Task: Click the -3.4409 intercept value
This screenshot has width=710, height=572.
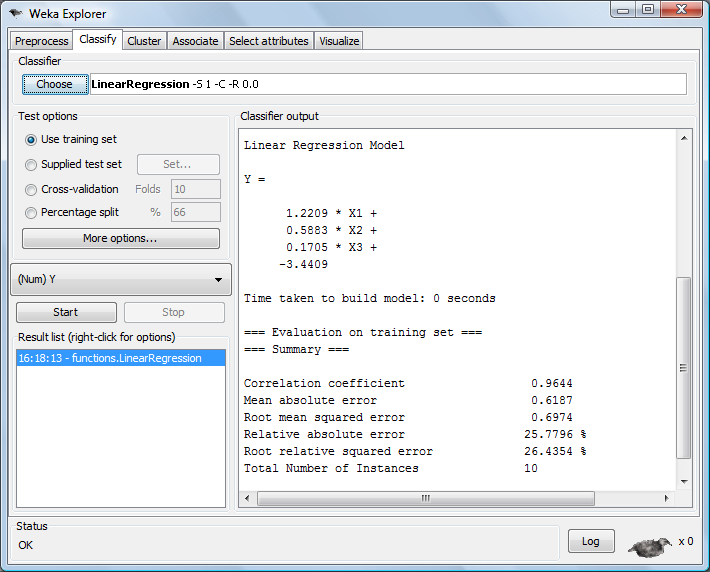Action: pyautogui.click(x=303, y=264)
